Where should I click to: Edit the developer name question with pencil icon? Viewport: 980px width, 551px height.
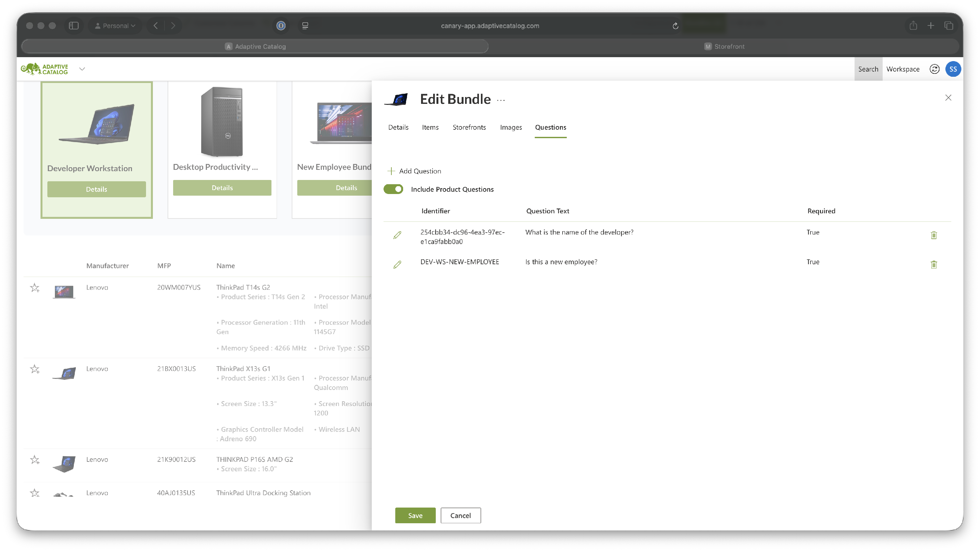tap(397, 235)
